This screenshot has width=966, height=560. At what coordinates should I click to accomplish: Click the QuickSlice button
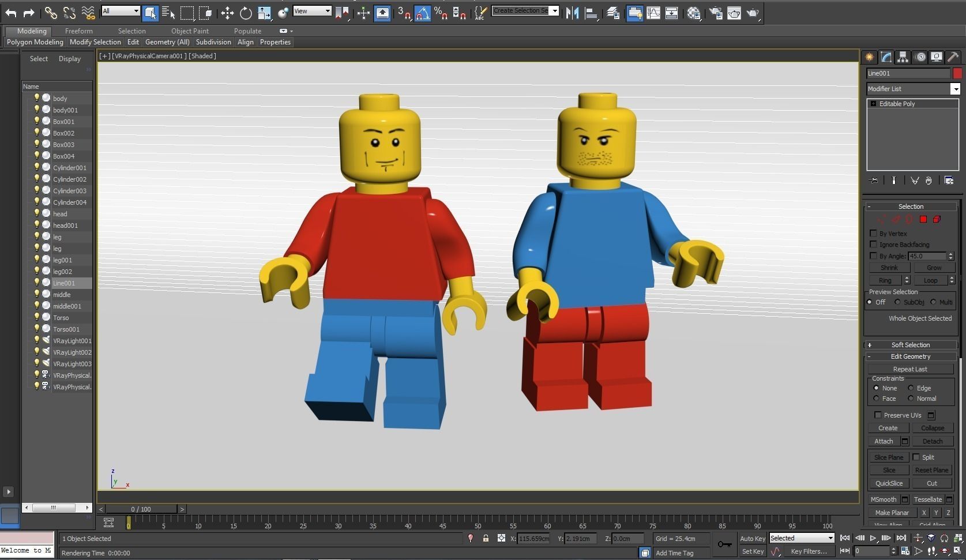889,483
